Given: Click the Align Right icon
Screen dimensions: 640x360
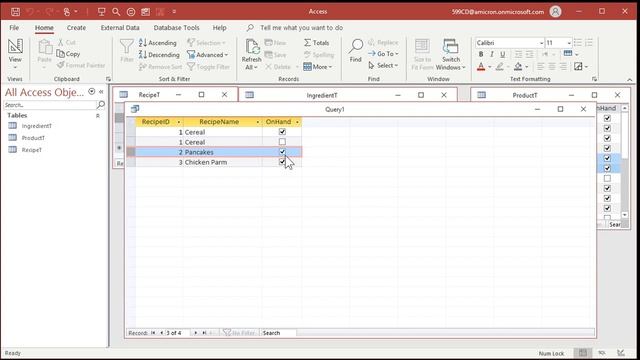Looking at the screenshot, I should point(563,66).
